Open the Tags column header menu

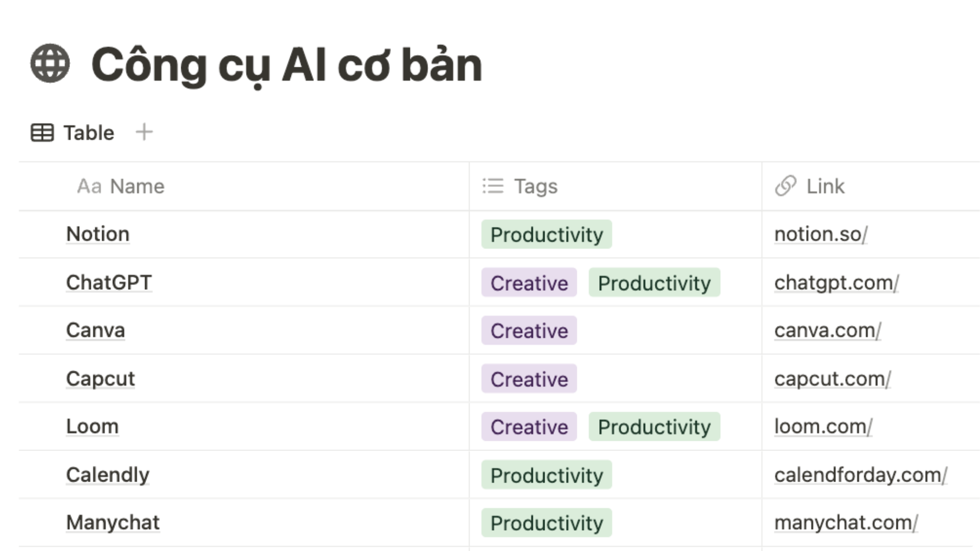click(x=616, y=186)
